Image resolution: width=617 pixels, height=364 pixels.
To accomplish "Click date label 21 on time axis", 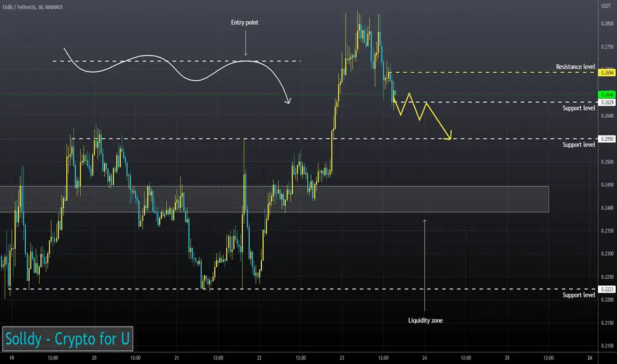I will [177, 357].
